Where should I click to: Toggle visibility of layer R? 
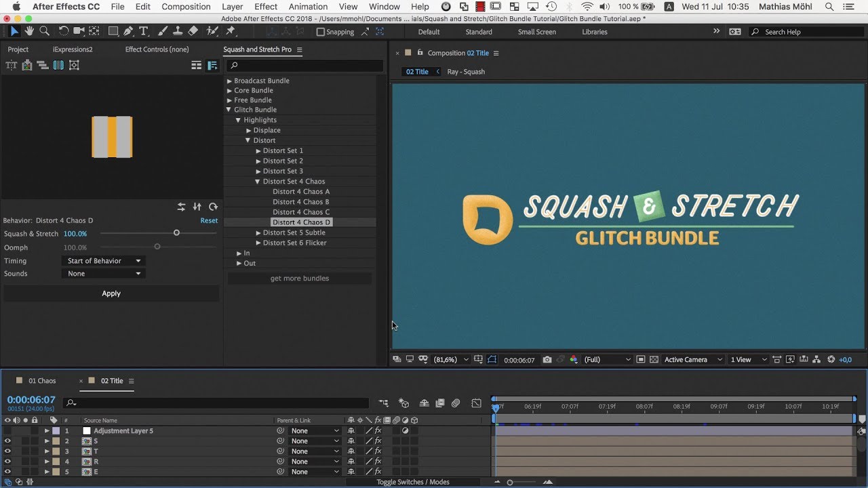coord(7,462)
